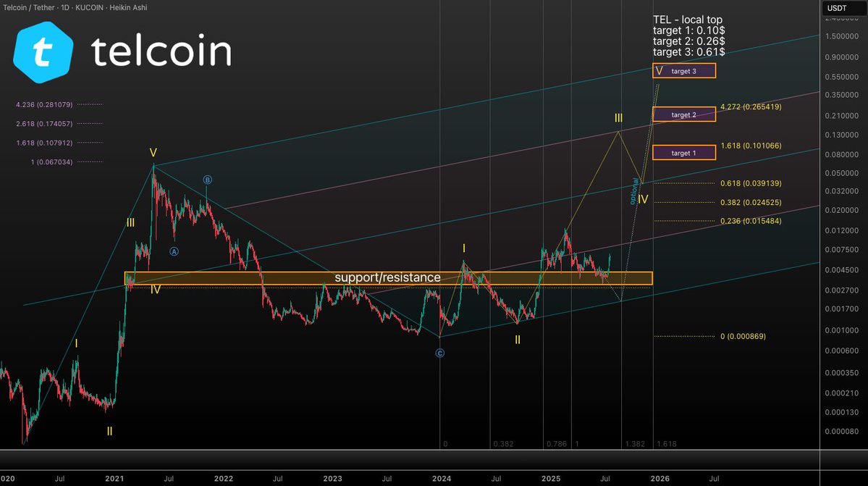Click the 'target 2: 0.26$' line
The height and width of the screenshot is (486, 868).
point(688,41)
